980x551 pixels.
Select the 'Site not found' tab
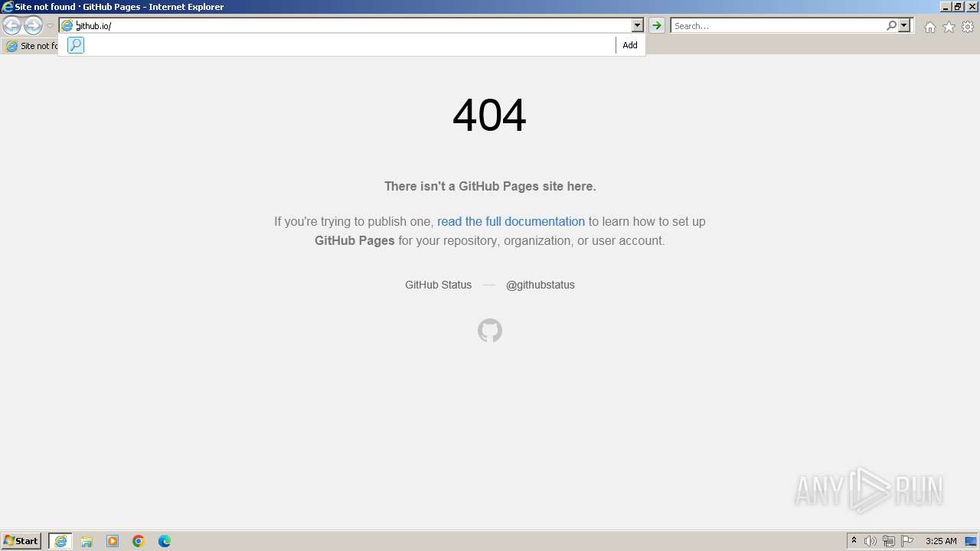coord(31,46)
